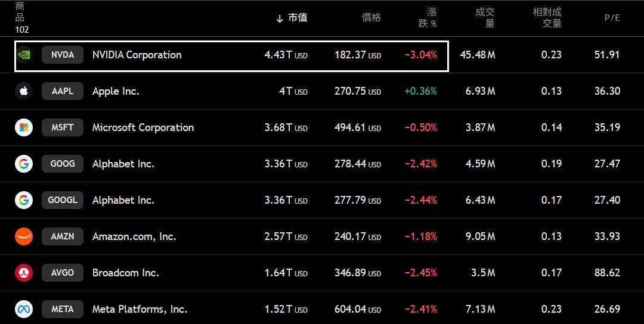The image size is (644, 324).
Task: Click the Microsoft logo icon
Action: [x=24, y=127]
